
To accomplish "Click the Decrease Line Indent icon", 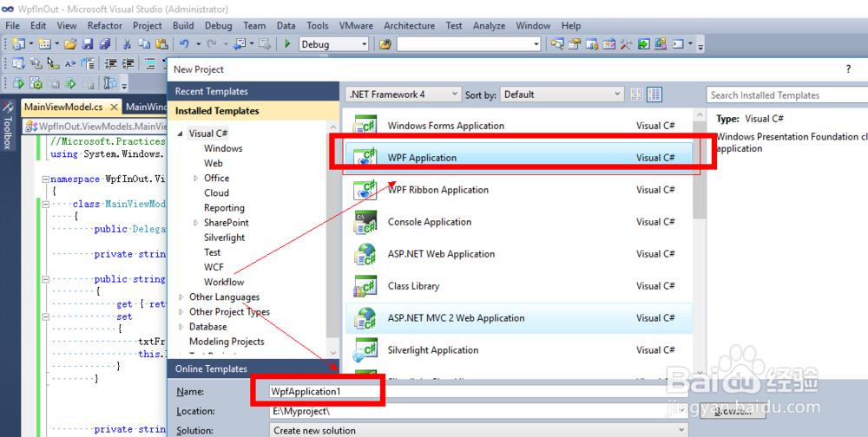I will 111,63.
